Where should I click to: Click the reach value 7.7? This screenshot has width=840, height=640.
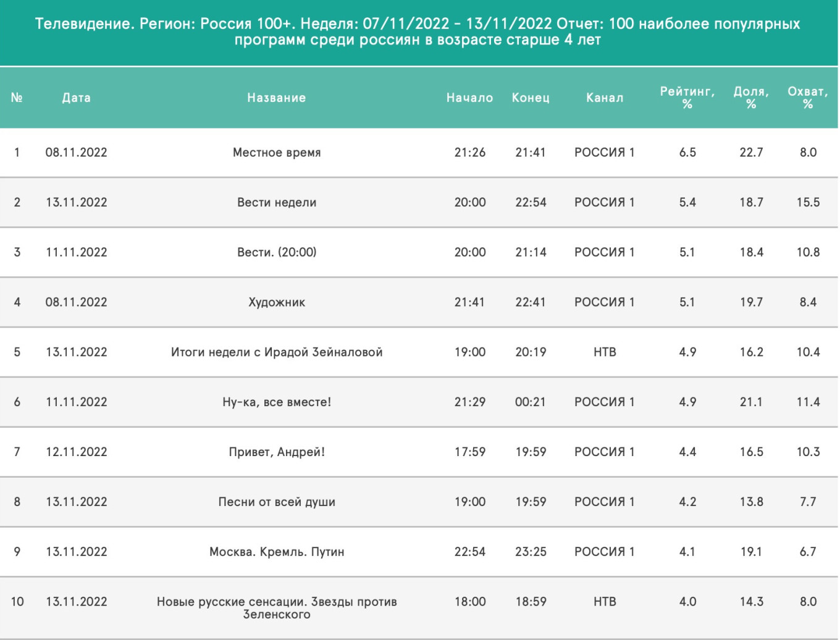pyautogui.click(x=808, y=502)
